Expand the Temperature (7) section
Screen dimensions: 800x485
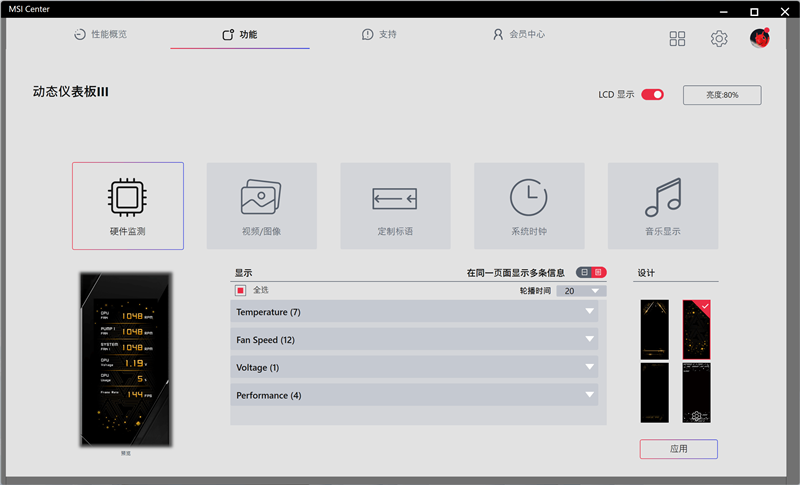[414, 312]
